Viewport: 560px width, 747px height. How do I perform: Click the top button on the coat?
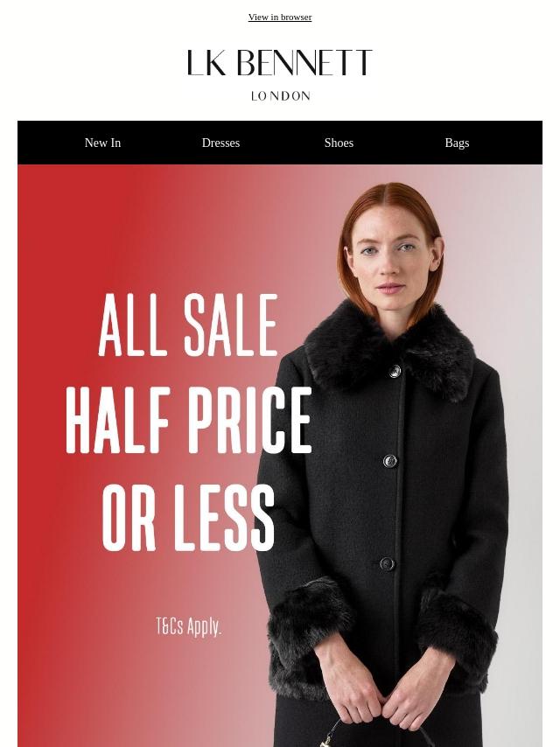tap(395, 372)
